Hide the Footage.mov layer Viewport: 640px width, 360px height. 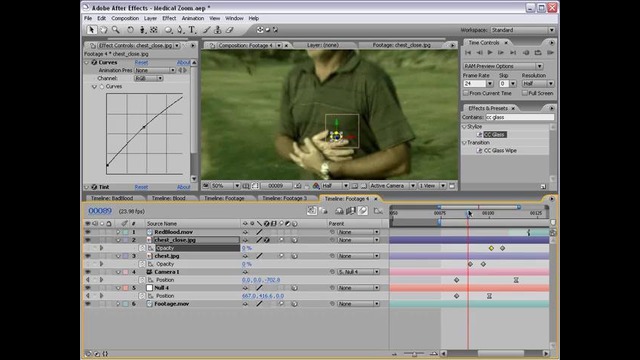87,304
